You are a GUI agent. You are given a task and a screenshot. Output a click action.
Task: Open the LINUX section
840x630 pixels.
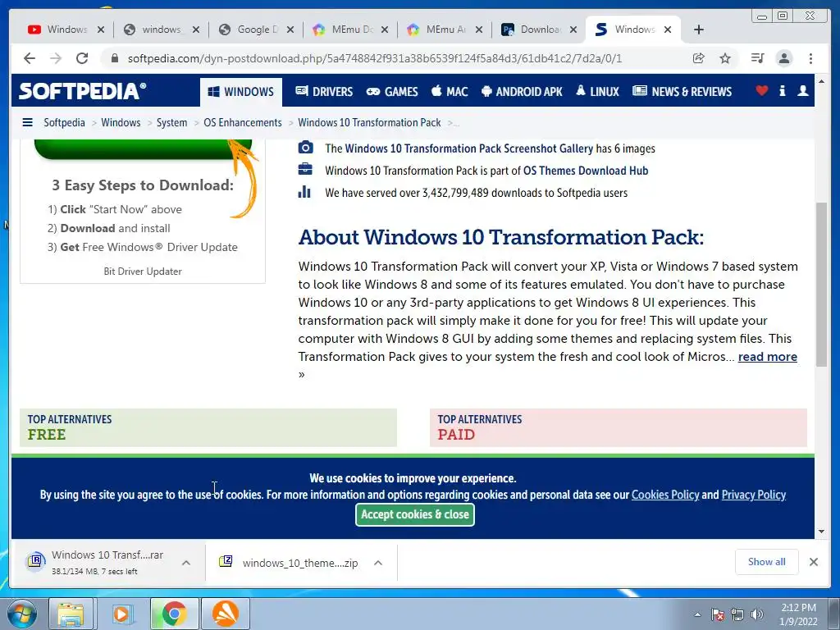pos(598,92)
